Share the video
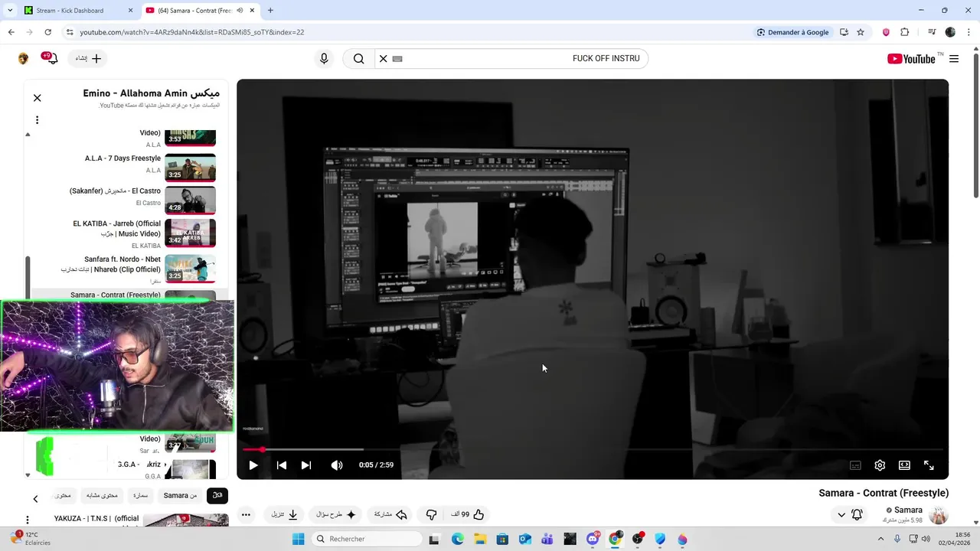The height and width of the screenshot is (551, 980). (390, 515)
